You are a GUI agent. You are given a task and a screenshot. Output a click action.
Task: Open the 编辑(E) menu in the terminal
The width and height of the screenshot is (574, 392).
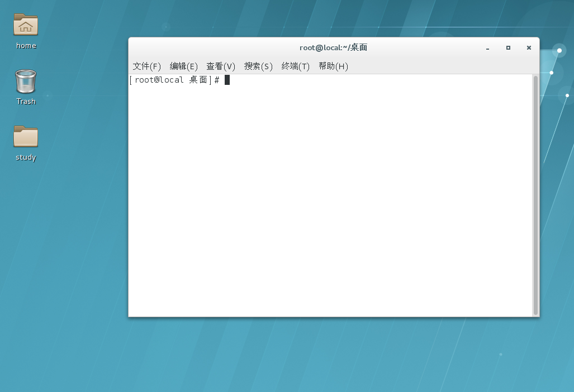click(x=183, y=66)
